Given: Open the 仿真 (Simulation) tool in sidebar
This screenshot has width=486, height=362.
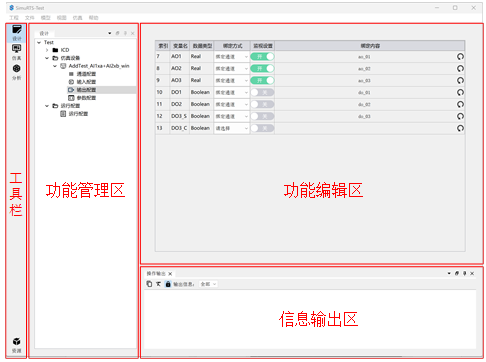Looking at the screenshot, I should click(x=16, y=52).
